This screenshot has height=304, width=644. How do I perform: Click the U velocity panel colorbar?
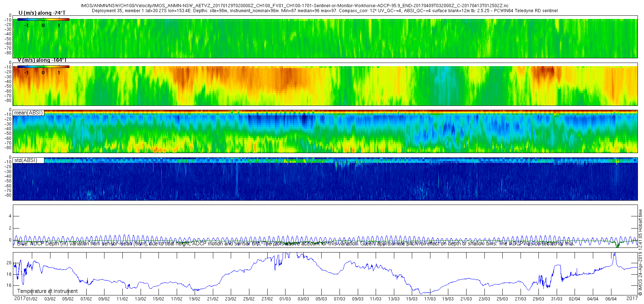(43, 19)
